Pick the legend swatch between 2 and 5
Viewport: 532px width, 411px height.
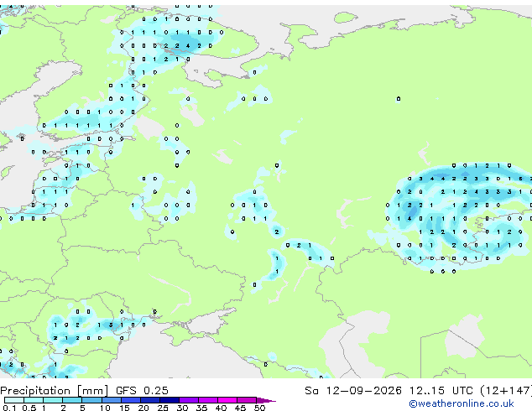(72, 400)
